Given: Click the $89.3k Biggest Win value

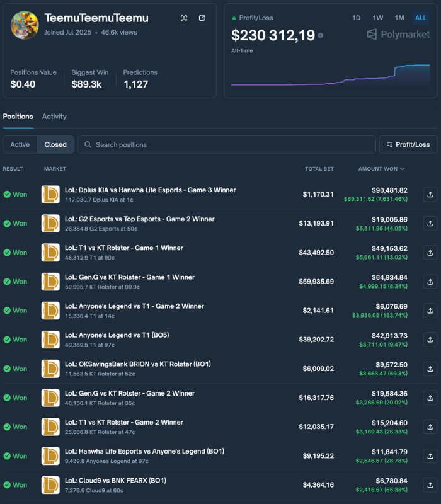Looking at the screenshot, I should (x=86, y=84).
